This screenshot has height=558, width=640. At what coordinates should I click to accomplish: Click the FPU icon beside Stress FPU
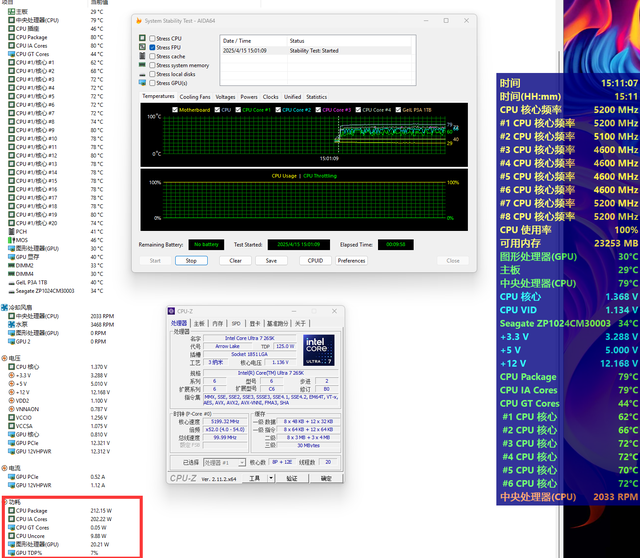142,47
